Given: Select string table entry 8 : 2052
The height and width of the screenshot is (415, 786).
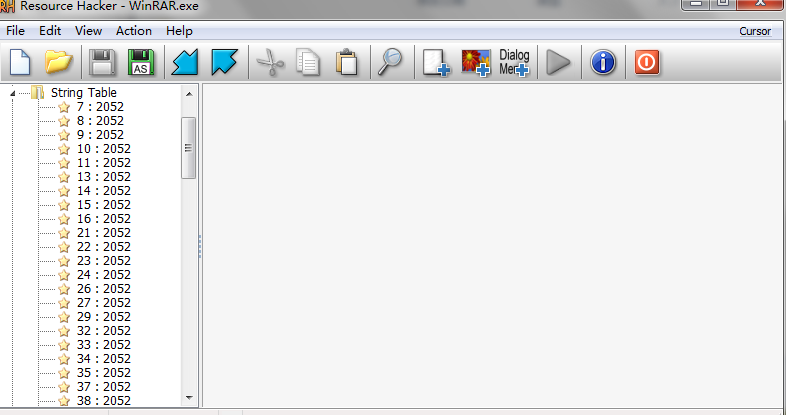Looking at the screenshot, I should pyautogui.click(x=100, y=121).
